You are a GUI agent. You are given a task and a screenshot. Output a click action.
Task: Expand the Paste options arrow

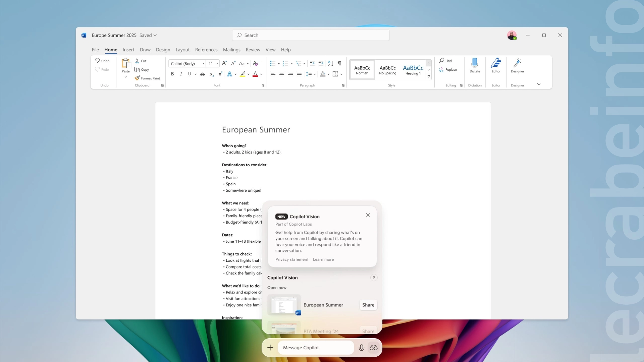(x=126, y=77)
